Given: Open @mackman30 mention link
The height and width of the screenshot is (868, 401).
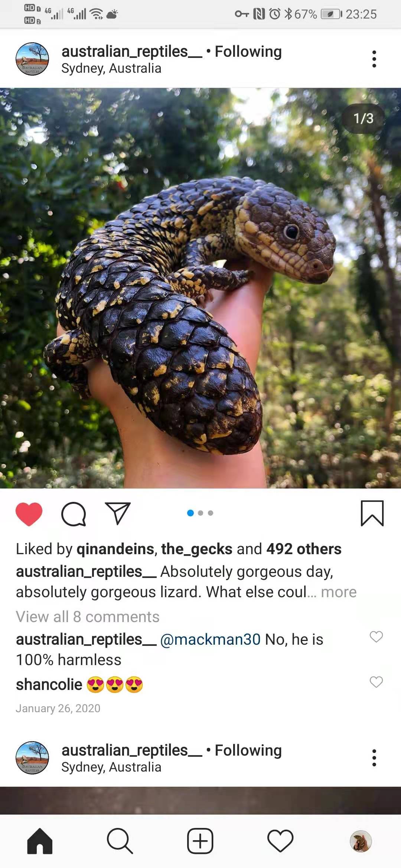Looking at the screenshot, I should click(x=210, y=640).
